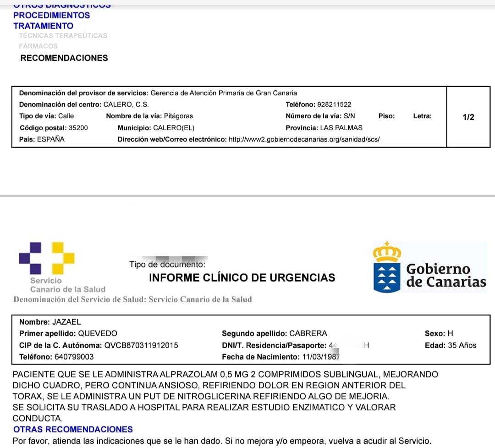This screenshot has height=448, width=495.
Task: Click the Municipio field in the address box
Action: [x=156, y=128]
